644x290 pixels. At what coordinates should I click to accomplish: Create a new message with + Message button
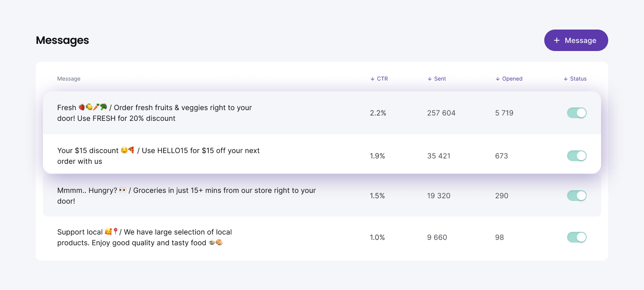pyautogui.click(x=576, y=40)
